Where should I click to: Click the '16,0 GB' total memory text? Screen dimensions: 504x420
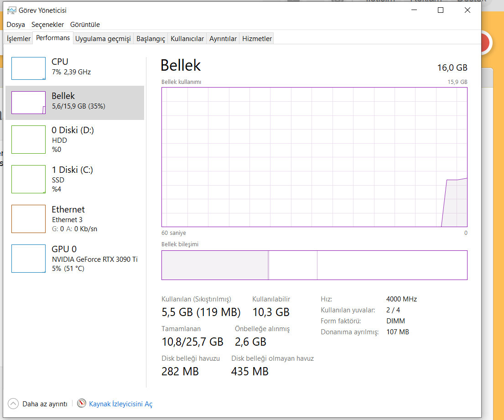pyautogui.click(x=452, y=68)
